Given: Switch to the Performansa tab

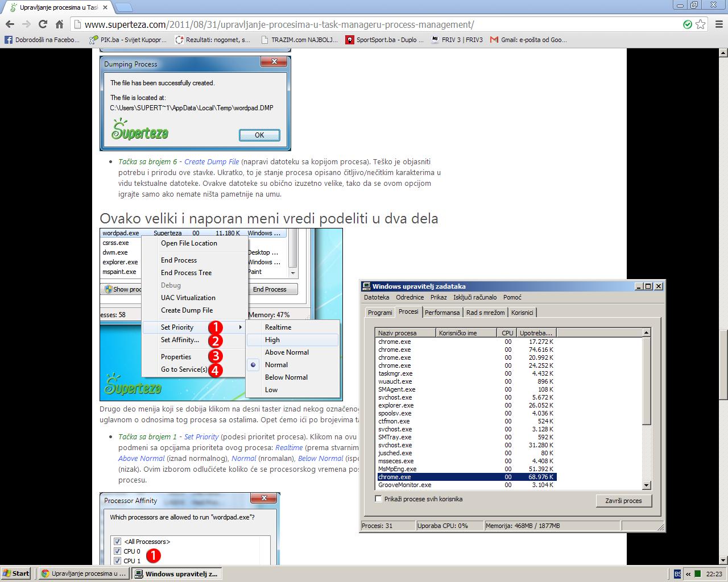Looking at the screenshot, I should (442, 313).
